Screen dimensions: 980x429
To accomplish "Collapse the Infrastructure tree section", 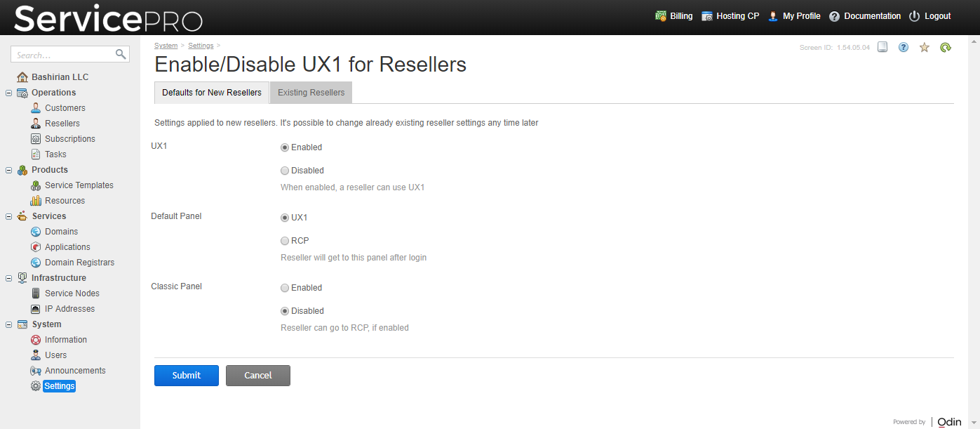I will 8,278.
